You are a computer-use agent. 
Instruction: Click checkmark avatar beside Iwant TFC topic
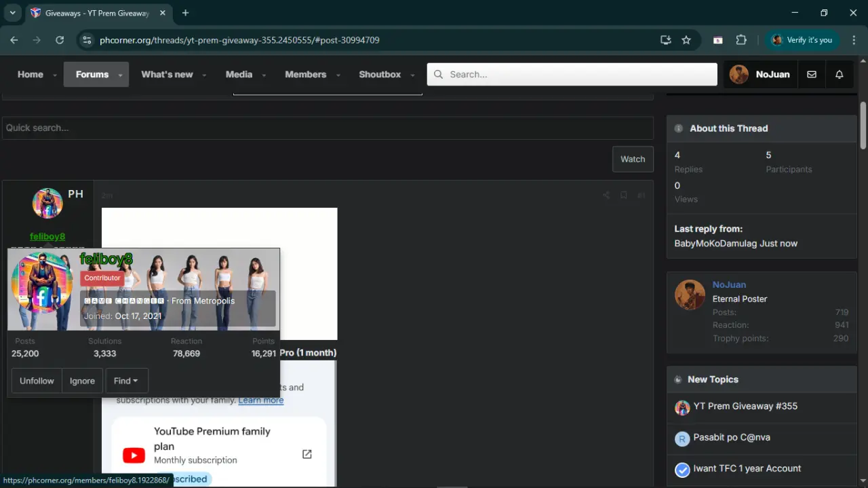pos(682,470)
